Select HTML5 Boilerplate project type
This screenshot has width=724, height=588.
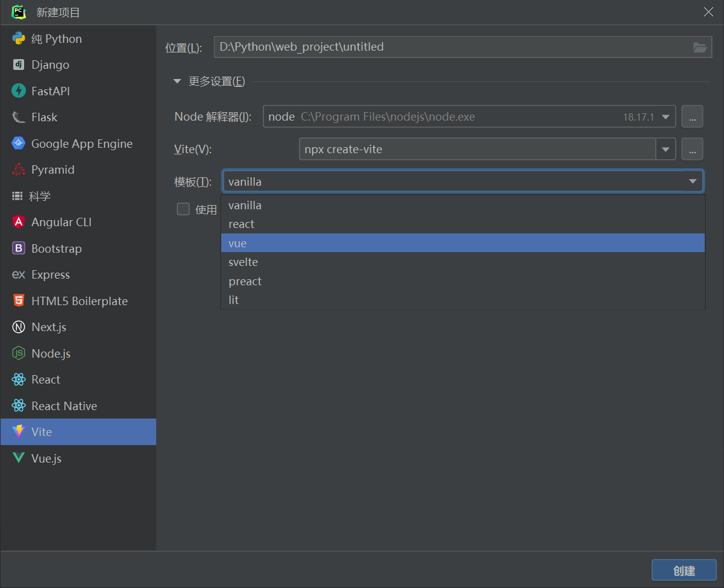(78, 301)
